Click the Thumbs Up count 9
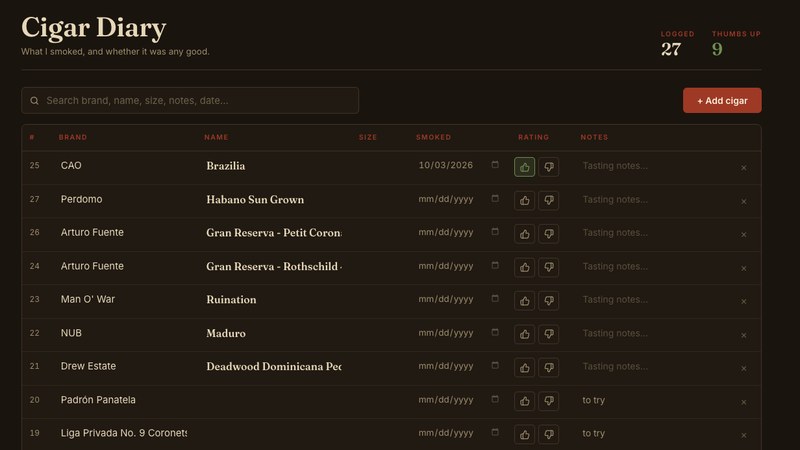Viewport: 800px width, 450px height. (717, 49)
